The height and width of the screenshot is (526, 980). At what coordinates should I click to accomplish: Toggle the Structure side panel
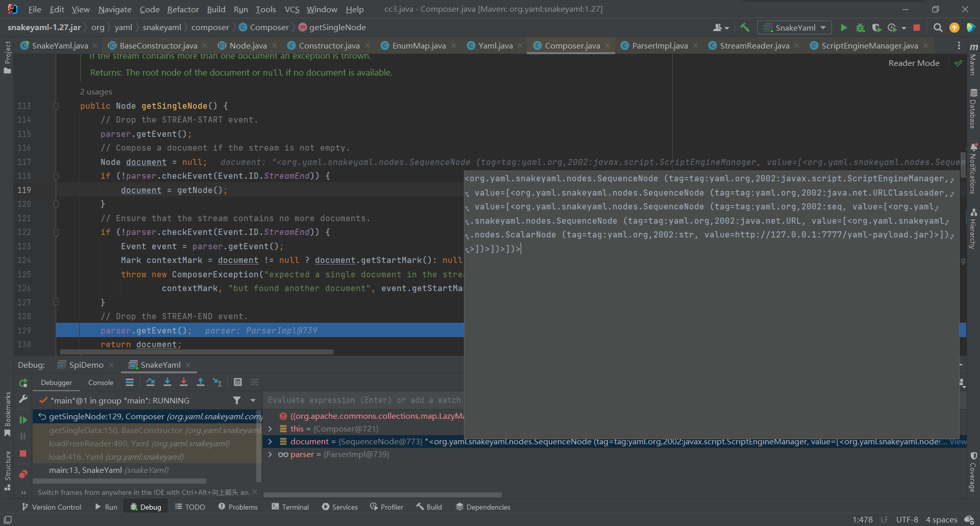point(7,470)
